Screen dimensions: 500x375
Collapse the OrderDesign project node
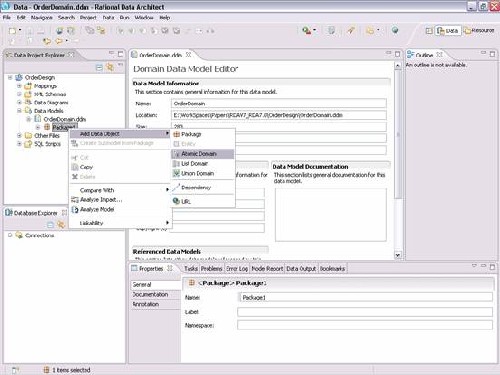[x=10, y=77]
